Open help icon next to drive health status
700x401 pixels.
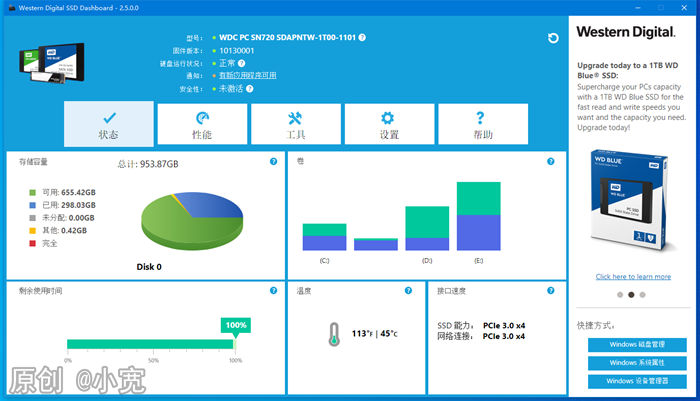click(242, 63)
